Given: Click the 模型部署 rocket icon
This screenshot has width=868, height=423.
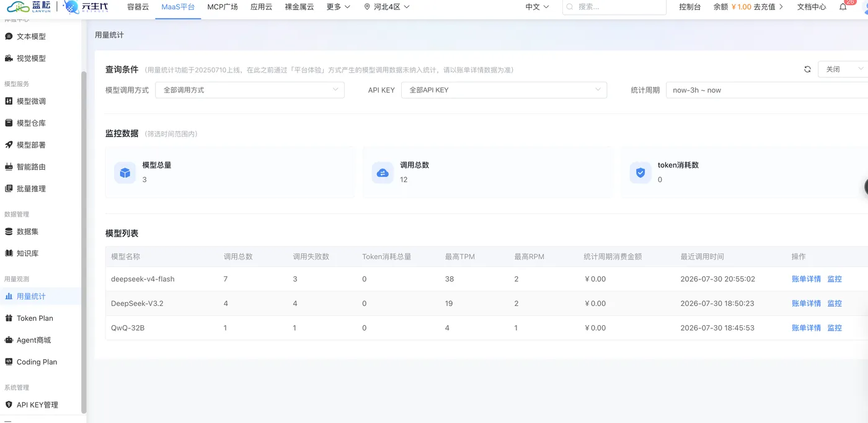Looking at the screenshot, I should tap(9, 145).
